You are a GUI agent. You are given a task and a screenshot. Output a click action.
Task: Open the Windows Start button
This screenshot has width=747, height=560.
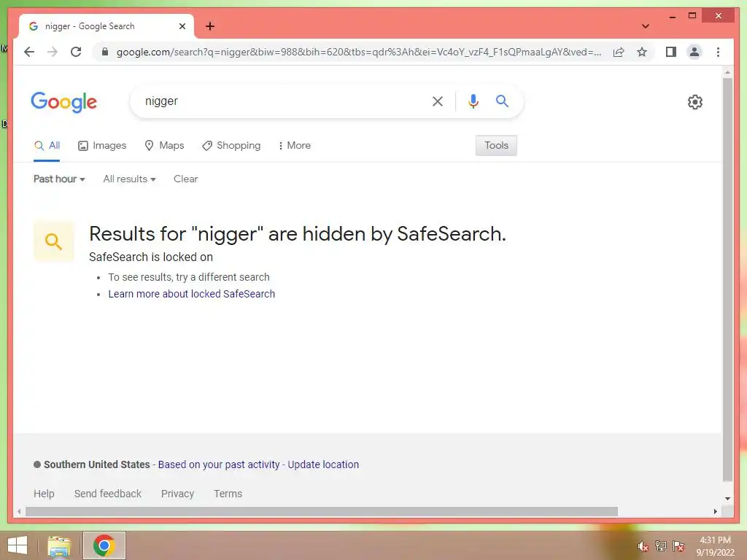coord(18,545)
